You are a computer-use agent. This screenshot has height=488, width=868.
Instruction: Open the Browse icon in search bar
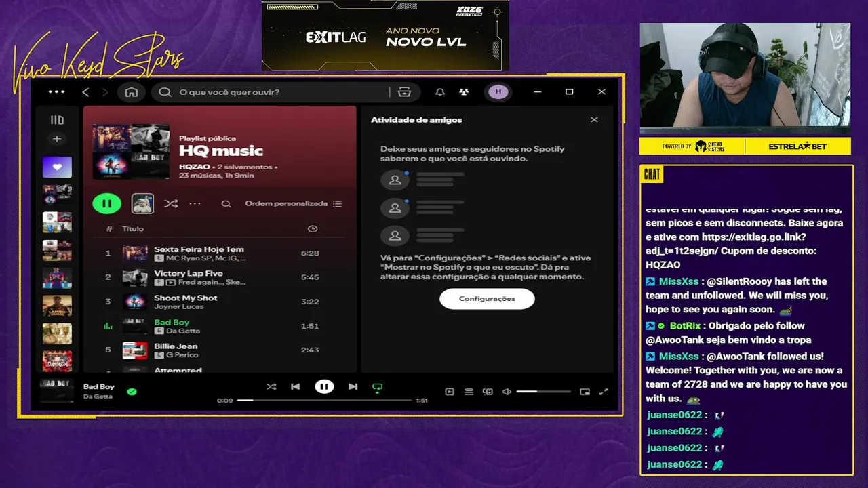click(x=404, y=91)
